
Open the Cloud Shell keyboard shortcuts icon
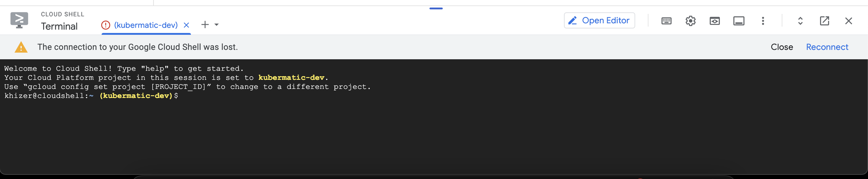tap(666, 21)
